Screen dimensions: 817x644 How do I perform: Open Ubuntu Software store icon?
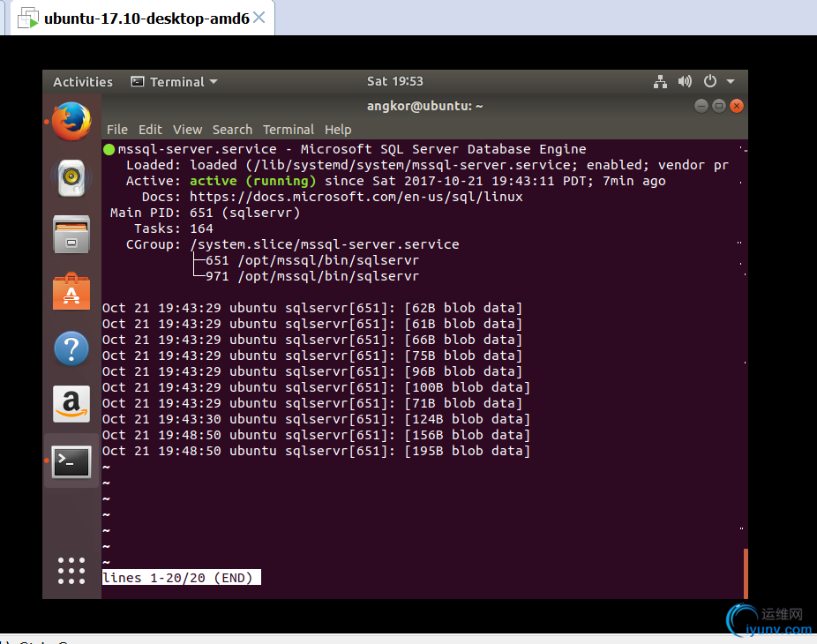pos(71,291)
